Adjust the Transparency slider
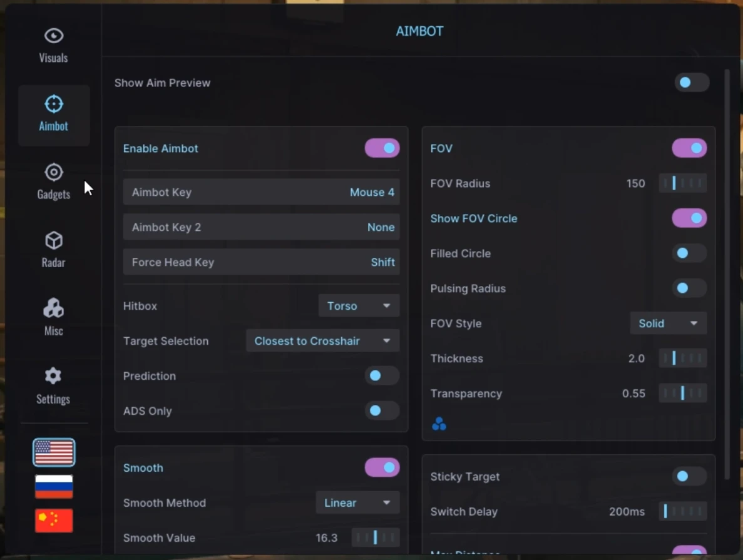The width and height of the screenshot is (743, 560). point(683,394)
